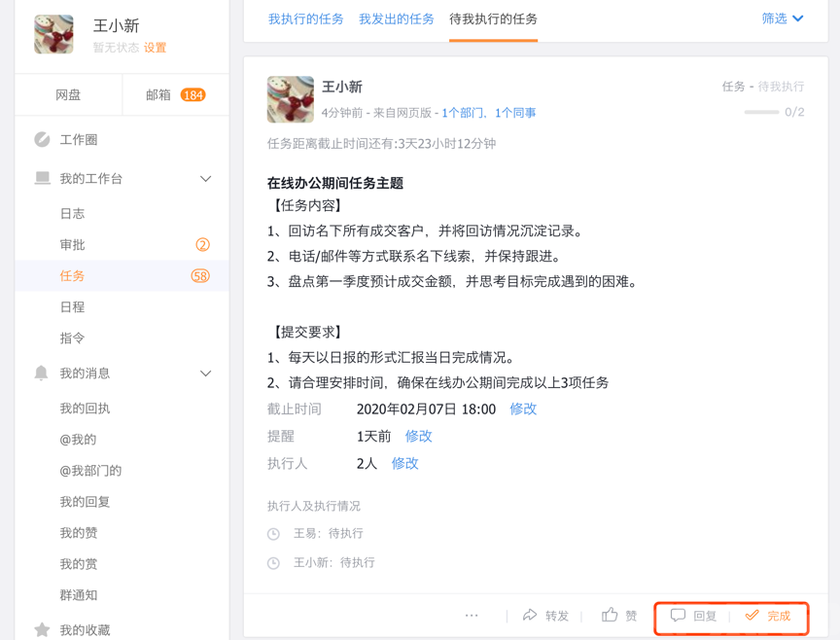Open the 工作圈 sidebar icon
Screen dimensions: 840x640
[42, 139]
